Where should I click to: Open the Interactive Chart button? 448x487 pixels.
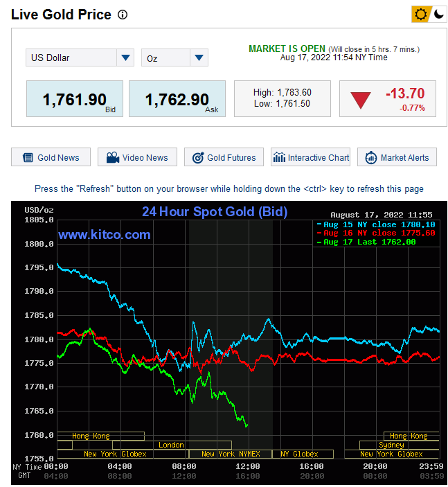tap(310, 157)
